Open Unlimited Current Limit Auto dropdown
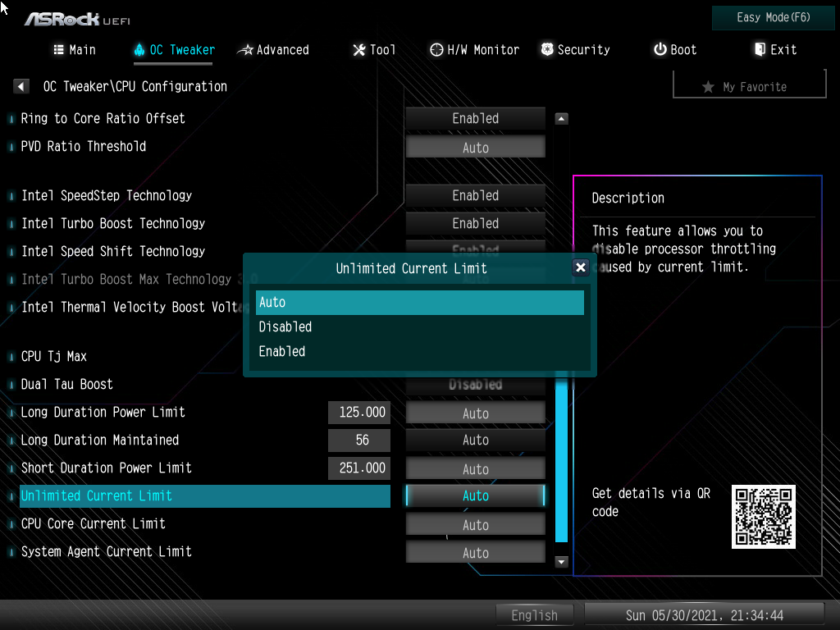 pos(475,495)
